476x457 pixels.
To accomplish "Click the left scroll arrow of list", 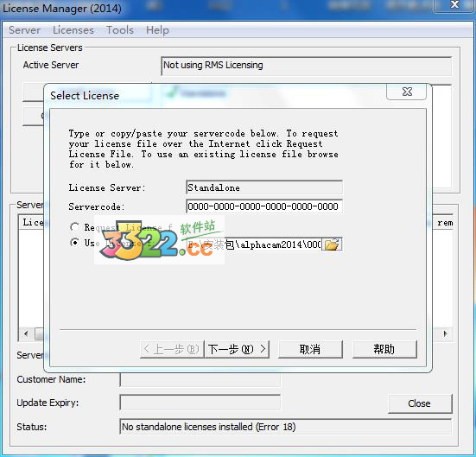I will pyautogui.click(x=26, y=334).
